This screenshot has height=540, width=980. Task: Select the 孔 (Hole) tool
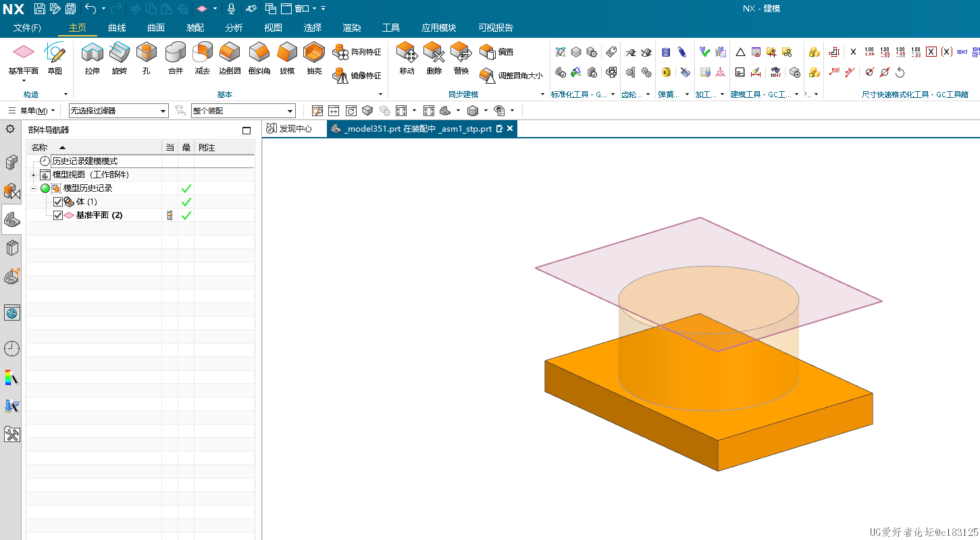click(x=147, y=58)
